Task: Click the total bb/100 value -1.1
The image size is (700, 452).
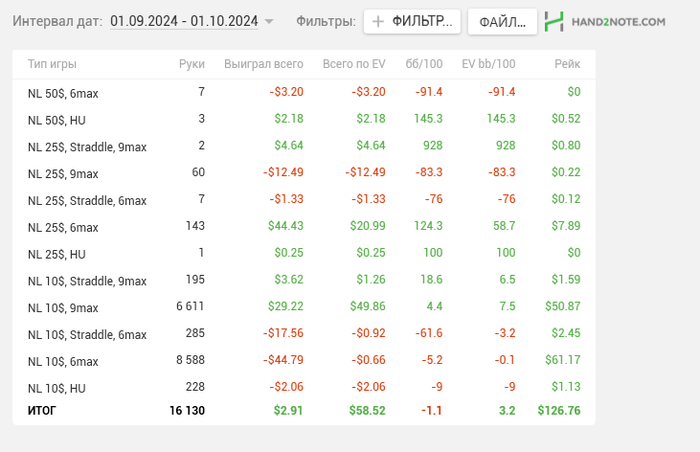Action: pyautogui.click(x=432, y=410)
